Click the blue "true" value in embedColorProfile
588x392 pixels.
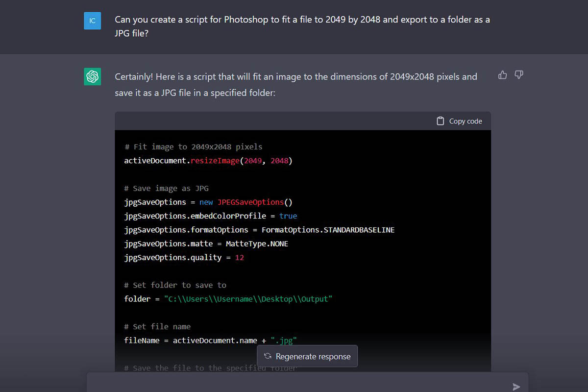click(288, 216)
